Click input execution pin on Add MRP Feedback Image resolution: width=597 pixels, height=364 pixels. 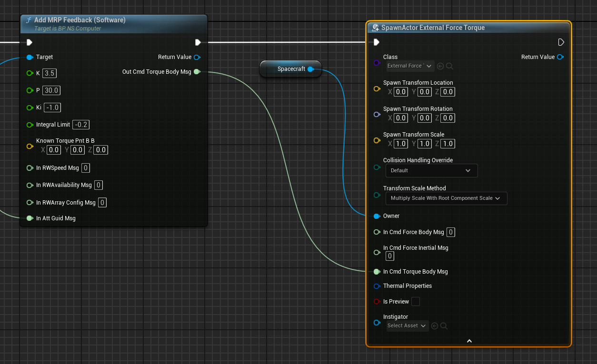pyautogui.click(x=30, y=42)
